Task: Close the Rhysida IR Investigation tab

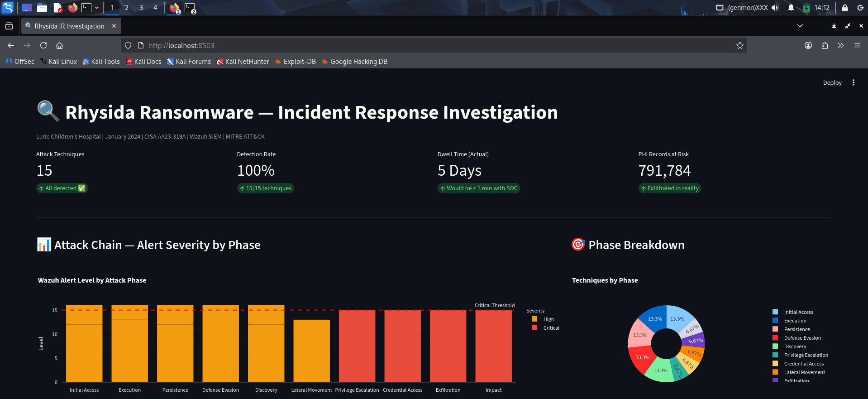Action: [114, 26]
